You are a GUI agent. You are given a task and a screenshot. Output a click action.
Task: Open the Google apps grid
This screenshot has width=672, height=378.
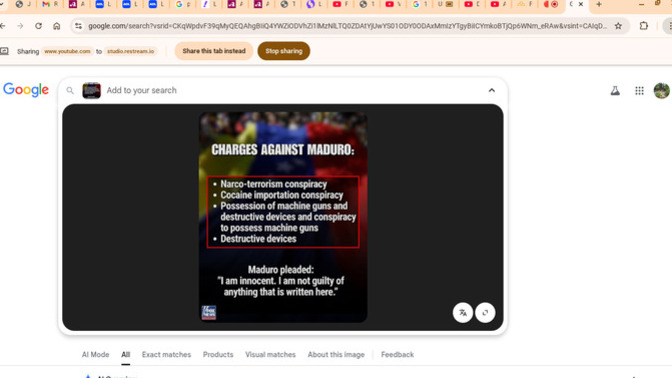coord(639,90)
